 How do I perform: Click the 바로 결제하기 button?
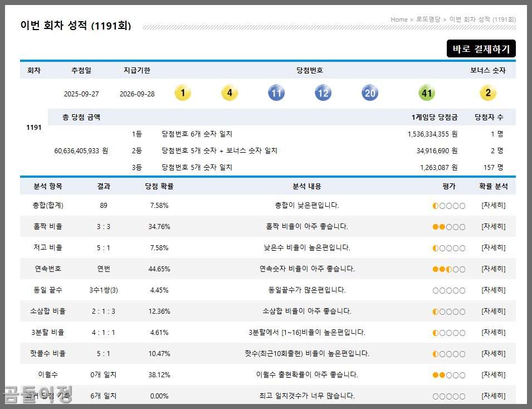pos(481,49)
